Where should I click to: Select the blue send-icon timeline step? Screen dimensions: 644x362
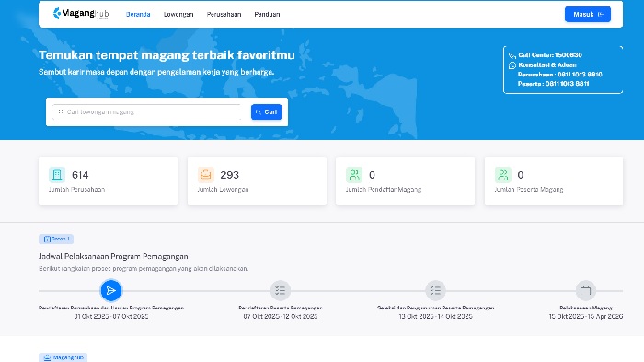coord(111,291)
